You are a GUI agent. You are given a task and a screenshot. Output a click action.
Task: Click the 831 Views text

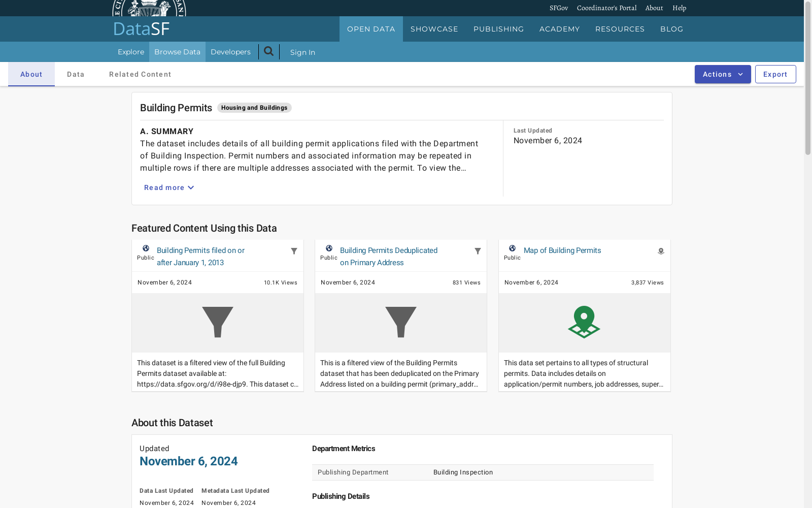pyautogui.click(x=466, y=282)
